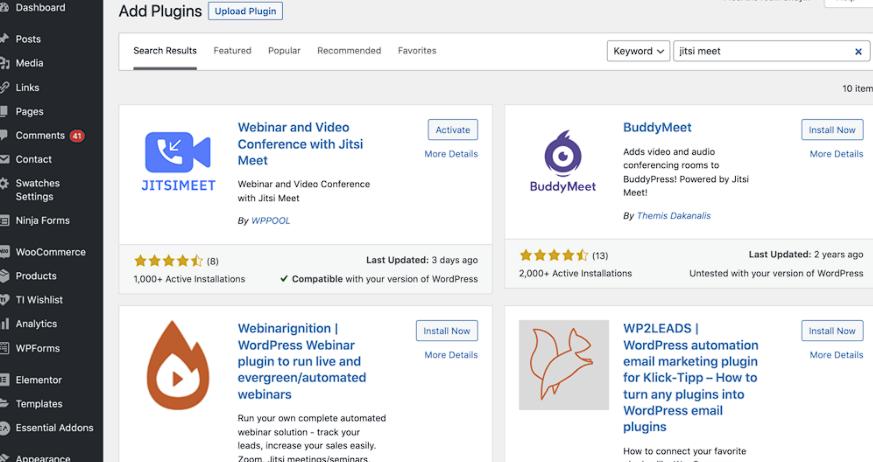Clear the plugin search with X
The width and height of the screenshot is (873, 462).
point(859,51)
